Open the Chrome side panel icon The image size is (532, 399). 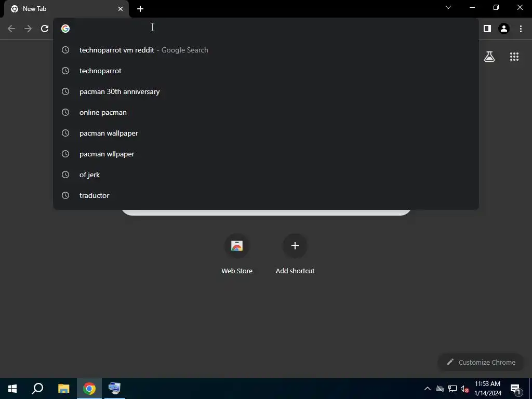tap(487, 29)
